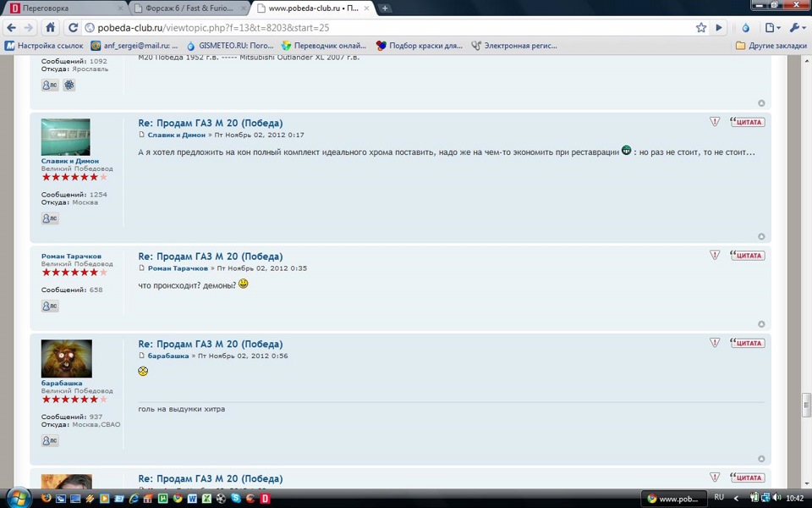Click the go arrow in the address bar

click(x=719, y=28)
